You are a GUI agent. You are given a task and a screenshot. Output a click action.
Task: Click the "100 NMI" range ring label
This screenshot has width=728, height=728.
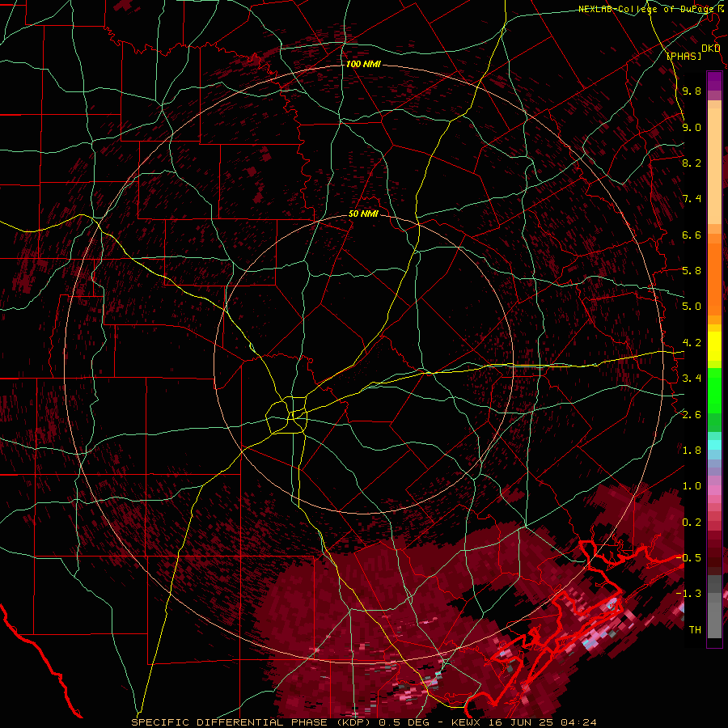coord(363,64)
